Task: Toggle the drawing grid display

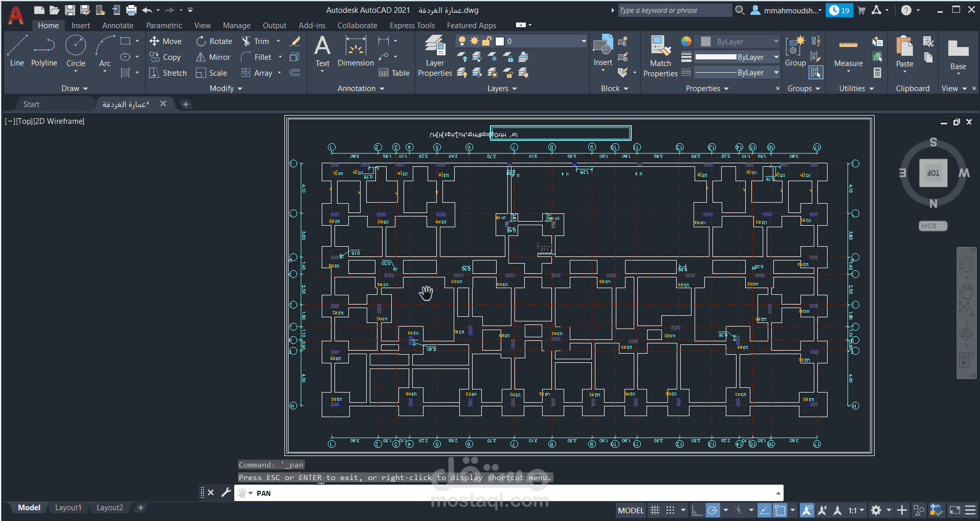Action: coord(655,510)
